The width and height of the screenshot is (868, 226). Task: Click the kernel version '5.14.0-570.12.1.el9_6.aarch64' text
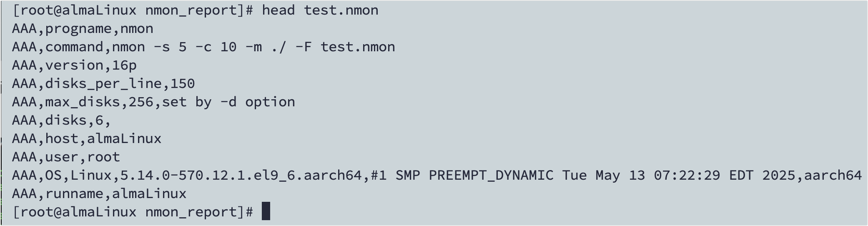[241, 176]
